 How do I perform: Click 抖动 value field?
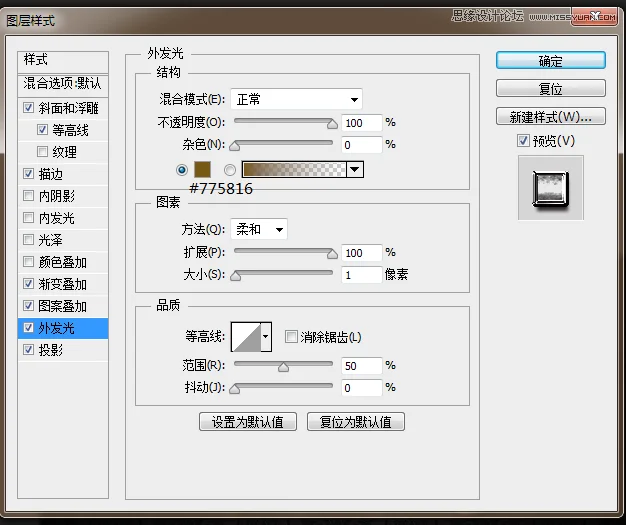tap(362, 388)
